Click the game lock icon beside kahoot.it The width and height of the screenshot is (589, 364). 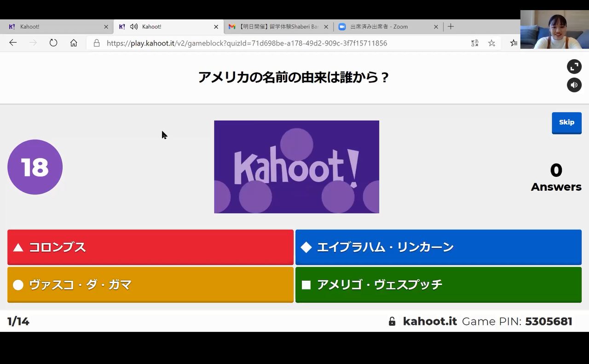[392, 321]
